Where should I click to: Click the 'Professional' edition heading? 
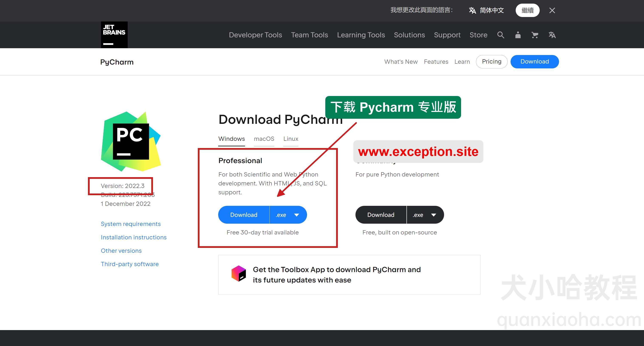click(x=240, y=161)
